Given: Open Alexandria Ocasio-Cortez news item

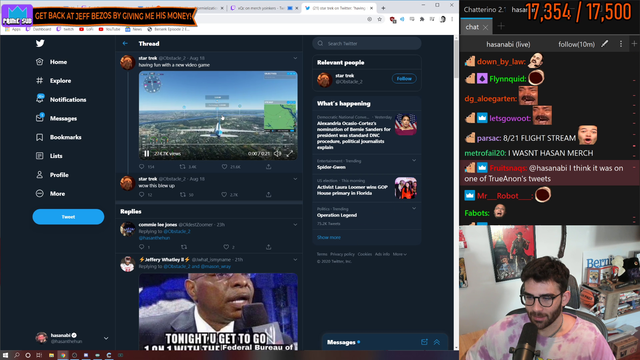Looking at the screenshot, I should point(367,132).
